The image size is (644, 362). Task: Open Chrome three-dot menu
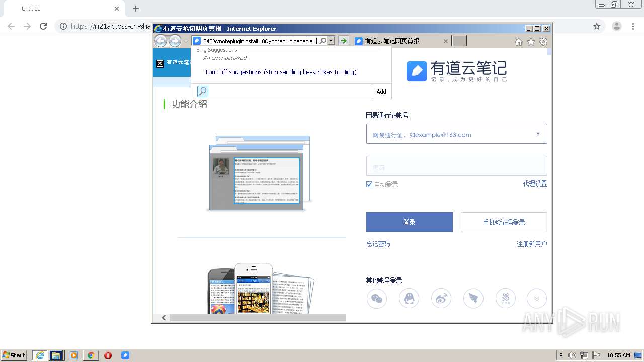point(633,26)
